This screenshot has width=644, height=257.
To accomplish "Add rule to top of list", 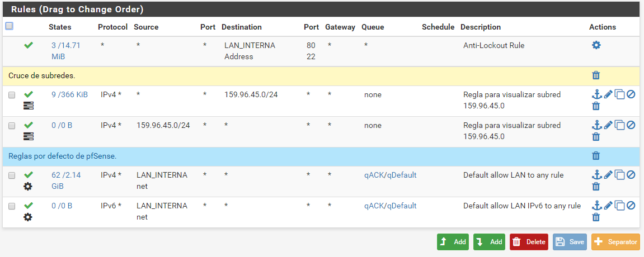I will [453, 242].
